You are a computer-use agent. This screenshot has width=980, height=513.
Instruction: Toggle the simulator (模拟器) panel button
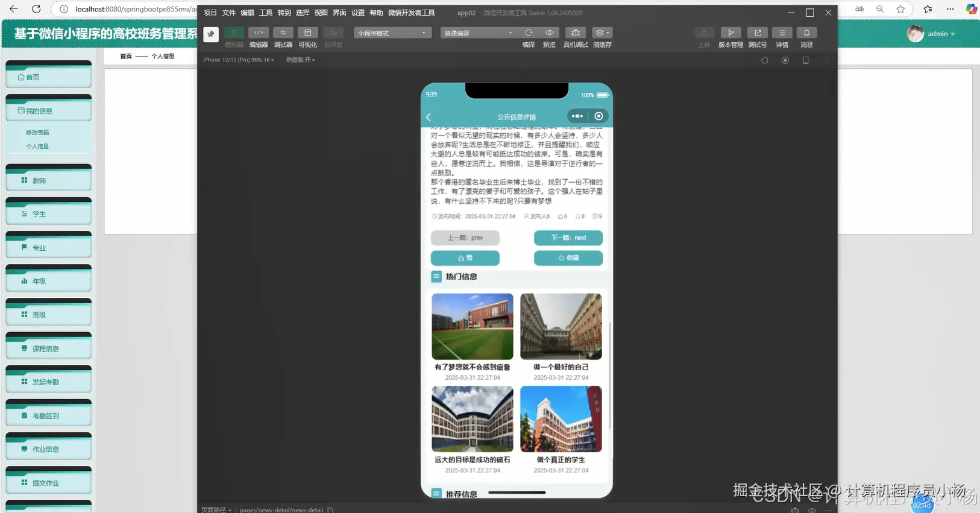pyautogui.click(x=234, y=33)
